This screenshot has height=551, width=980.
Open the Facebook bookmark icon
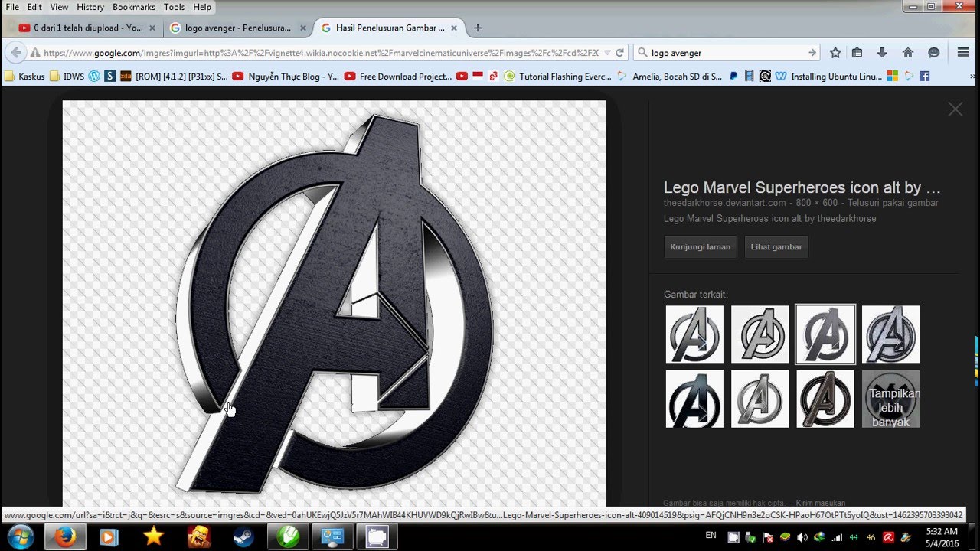925,77
